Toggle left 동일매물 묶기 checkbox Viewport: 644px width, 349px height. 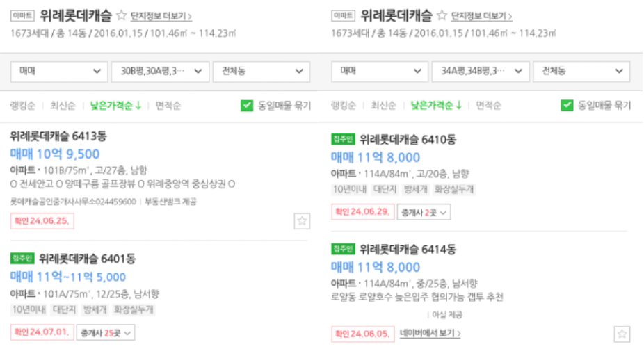[x=247, y=106]
